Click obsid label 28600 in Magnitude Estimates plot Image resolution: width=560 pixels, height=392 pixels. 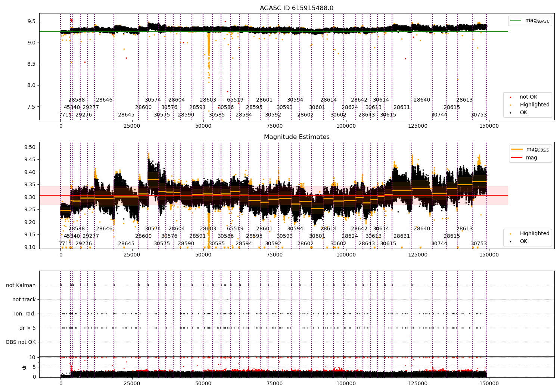[x=143, y=236]
